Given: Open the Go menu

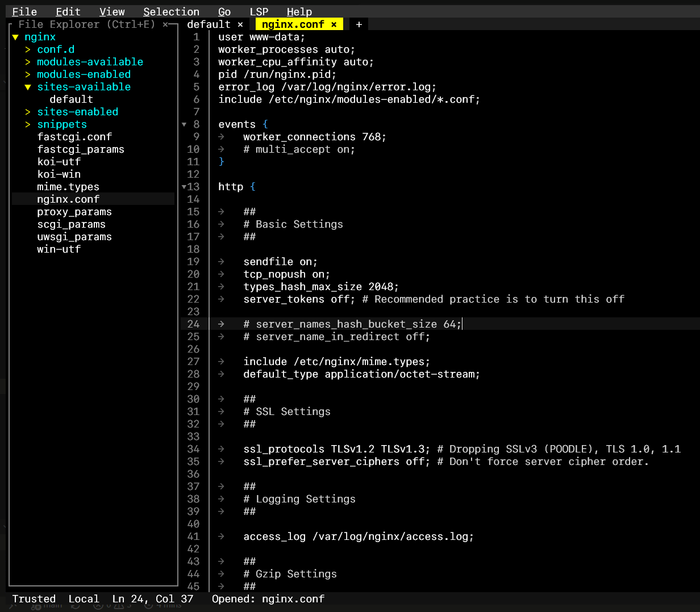Looking at the screenshot, I should tap(224, 12).
